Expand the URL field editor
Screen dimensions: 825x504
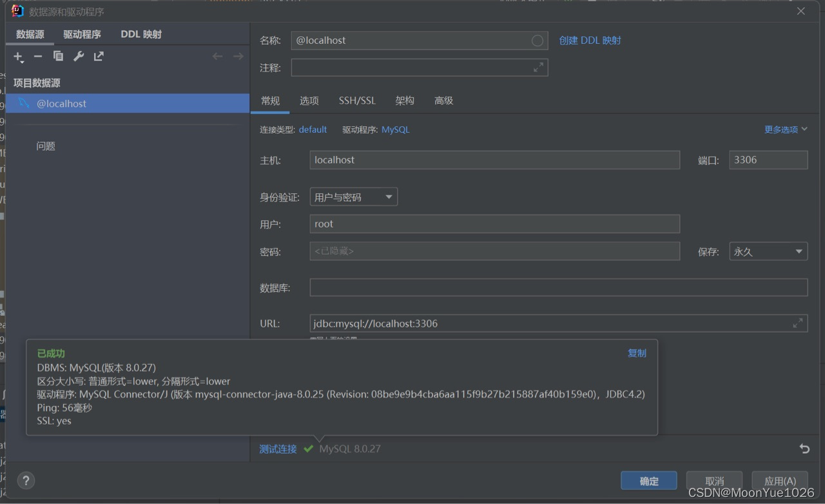[x=797, y=324]
